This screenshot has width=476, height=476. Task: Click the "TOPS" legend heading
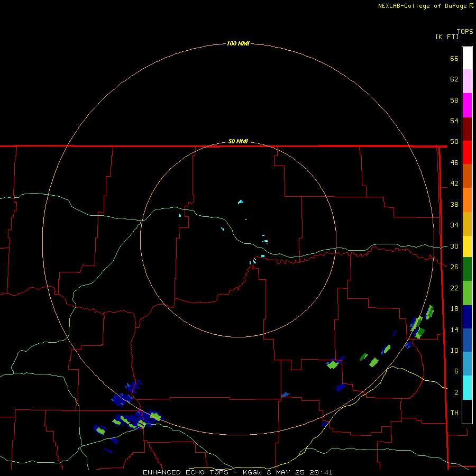coord(465,32)
